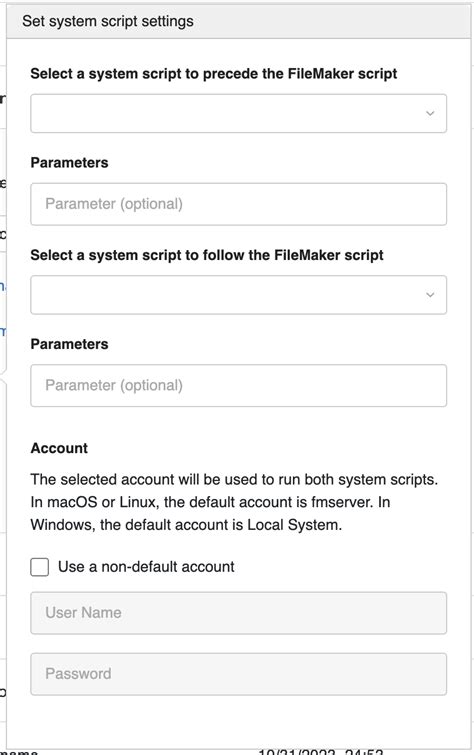Click the User Name field
The width and height of the screenshot is (474, 755).
[238, 613]
